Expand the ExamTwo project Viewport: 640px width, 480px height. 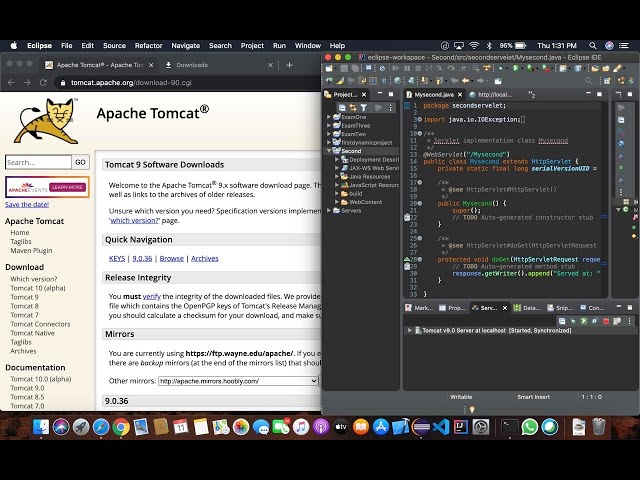coord(329,134)
